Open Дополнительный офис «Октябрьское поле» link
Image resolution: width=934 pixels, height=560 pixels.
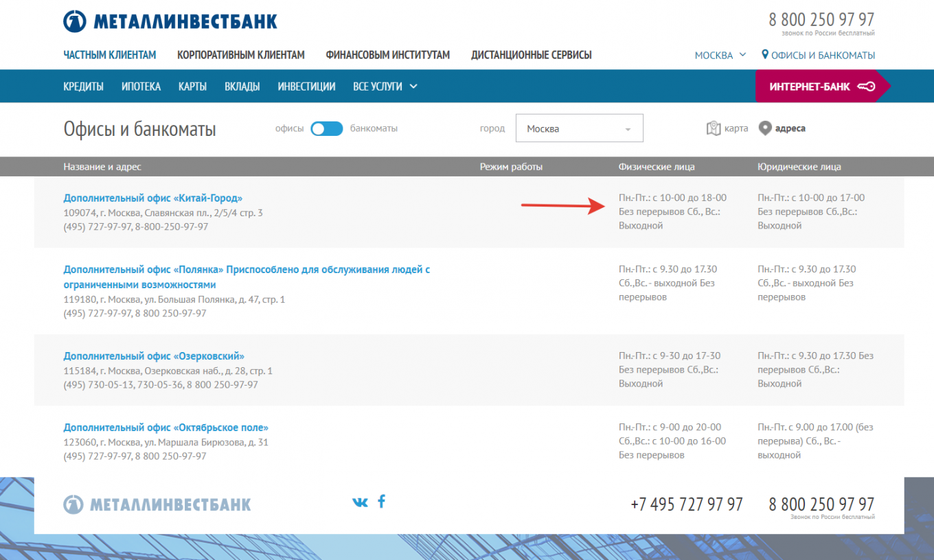(166, 428)
